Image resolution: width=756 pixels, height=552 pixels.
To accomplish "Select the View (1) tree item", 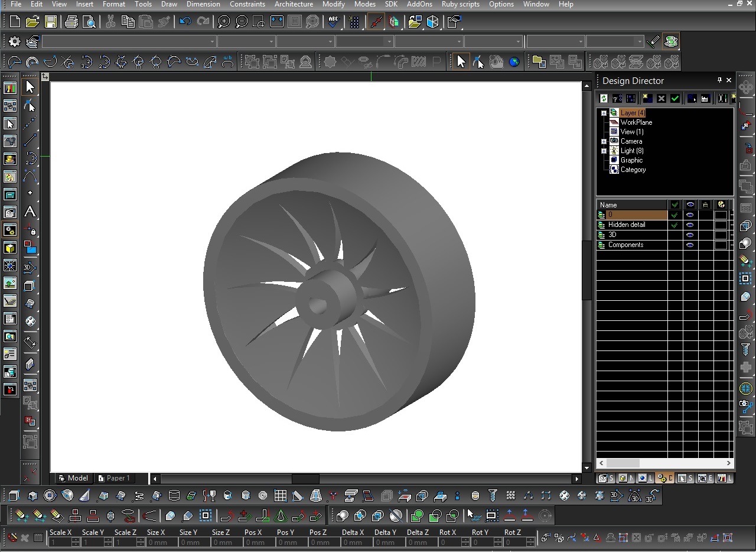I will point(632,132).
